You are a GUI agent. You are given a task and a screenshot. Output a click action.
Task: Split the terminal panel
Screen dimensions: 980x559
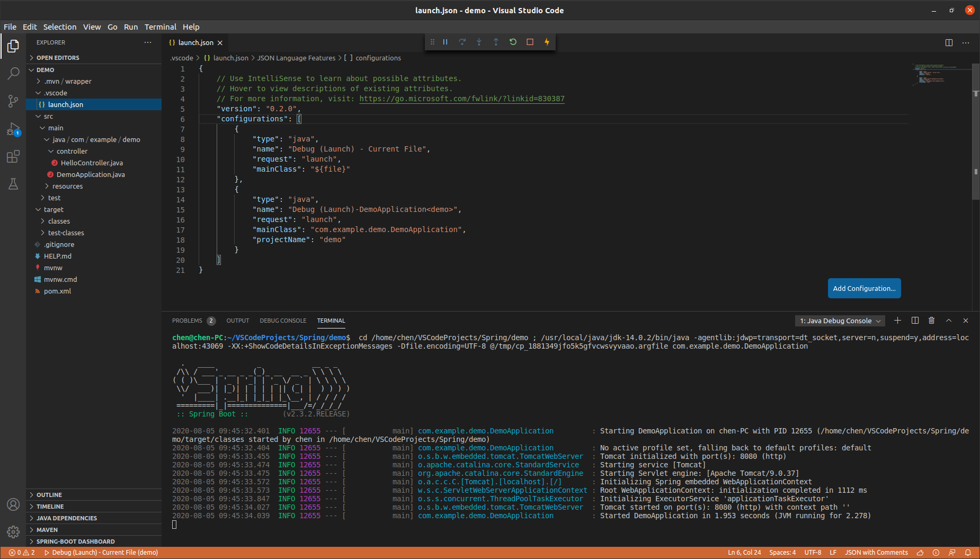tap(915, 321)
